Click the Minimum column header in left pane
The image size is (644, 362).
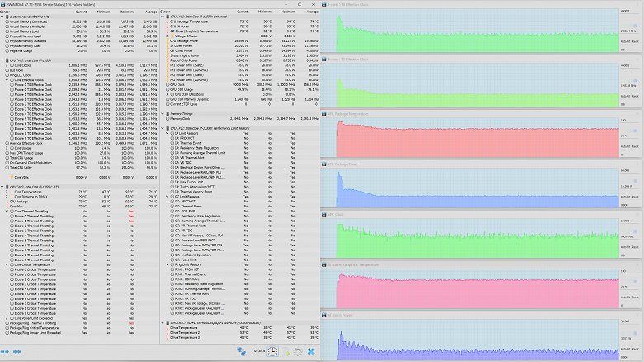pyautogui.click(x=103, y=12)
